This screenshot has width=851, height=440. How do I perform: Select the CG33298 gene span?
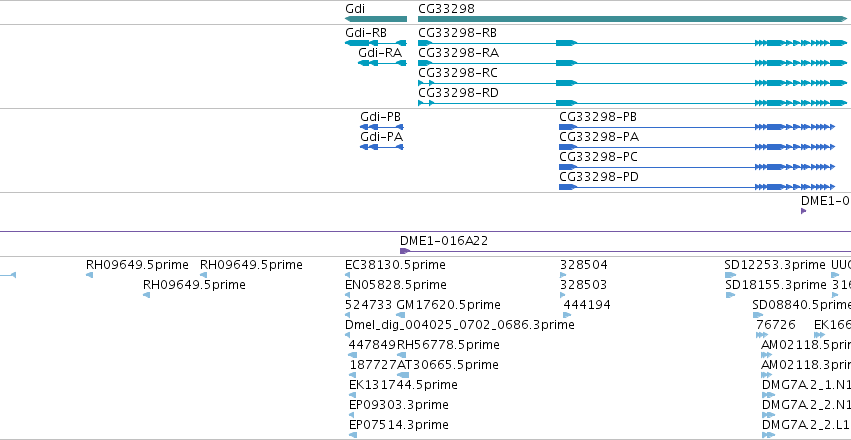coord(632,19)
